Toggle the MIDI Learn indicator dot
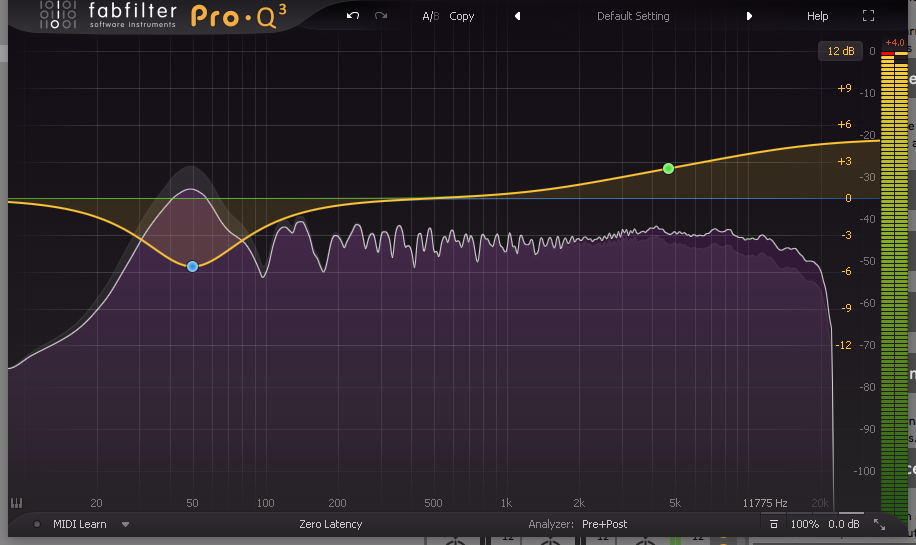The width and height of the screenshot is (916, 545). [37, 524]
